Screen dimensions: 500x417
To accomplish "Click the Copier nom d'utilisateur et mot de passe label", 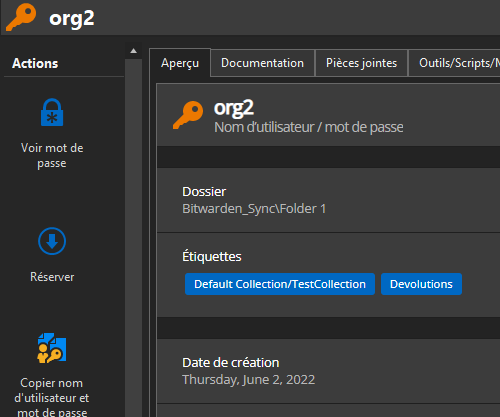I will 52,397.
